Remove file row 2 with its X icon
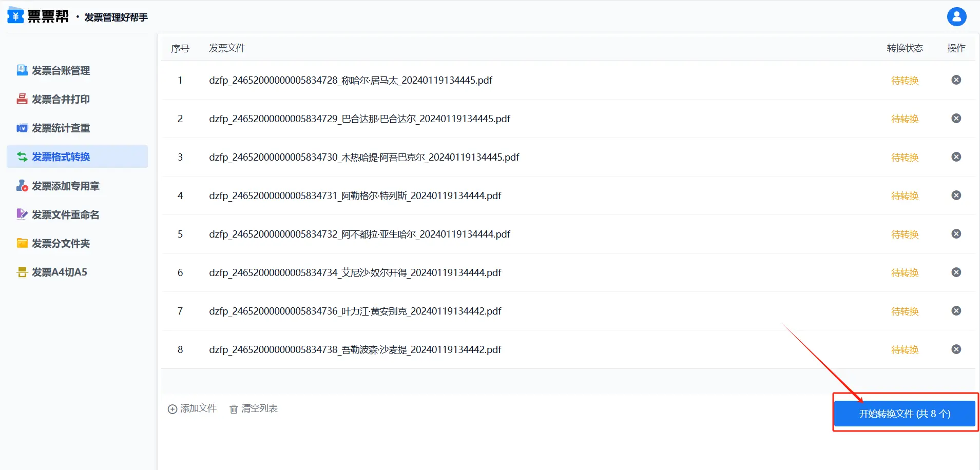This screenshot has width=980, height=470. point(956,119)
